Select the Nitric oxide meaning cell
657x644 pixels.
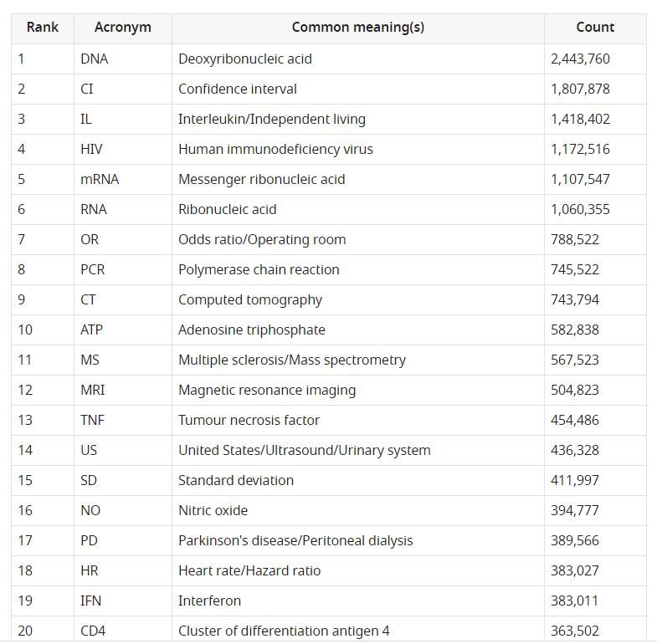[x=358, y=511]
